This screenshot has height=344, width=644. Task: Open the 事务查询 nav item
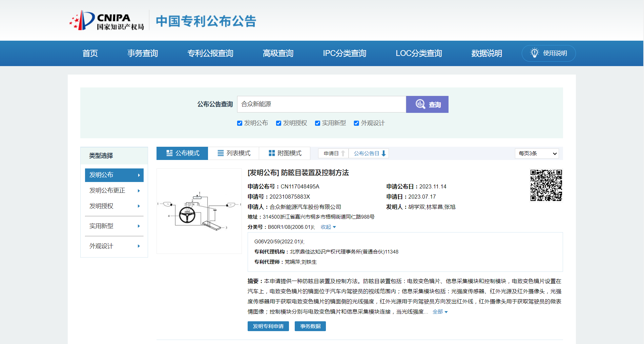[143, 53]
